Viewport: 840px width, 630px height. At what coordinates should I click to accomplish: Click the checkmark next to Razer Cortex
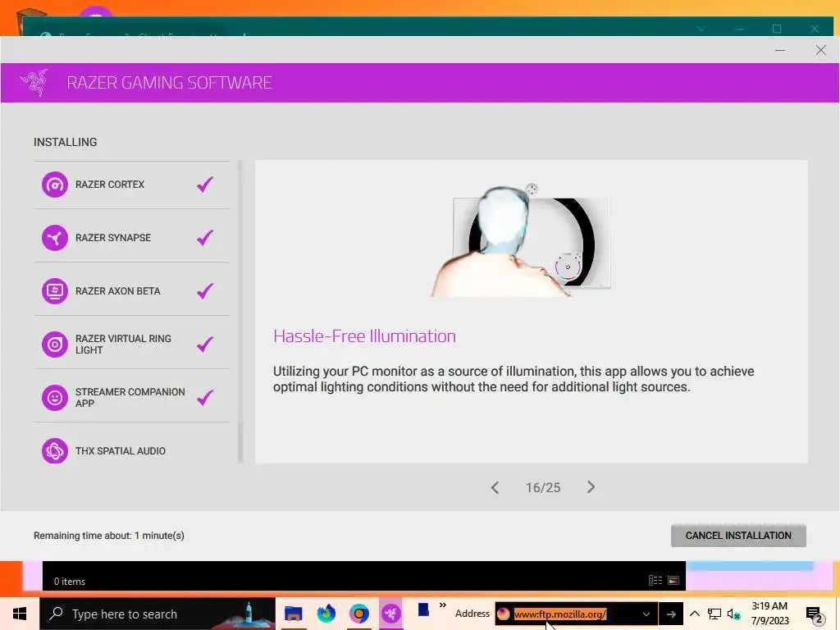click(205, 185)
